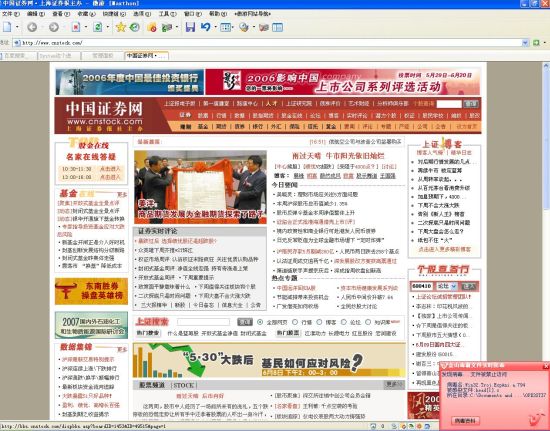Click the red mascot logo in the alert popup
This screenshot has height=431, width=550.
pyautogui.click(x=536, y=419)
